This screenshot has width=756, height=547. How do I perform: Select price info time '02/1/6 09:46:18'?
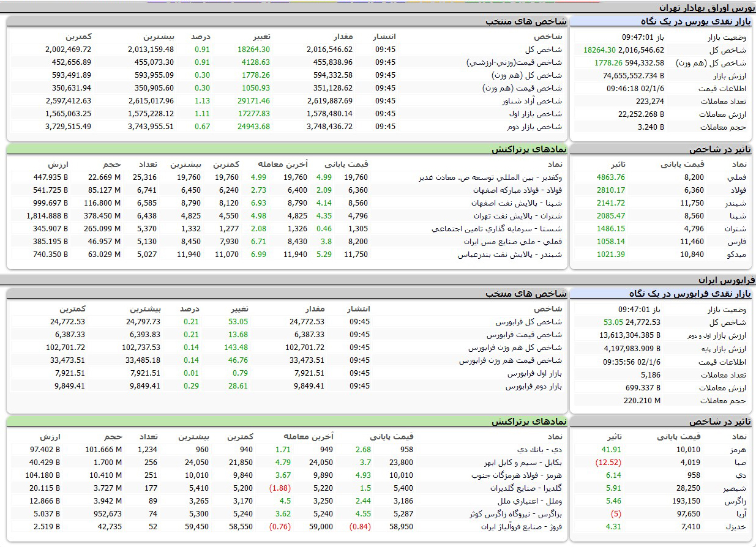click(635, 89)
